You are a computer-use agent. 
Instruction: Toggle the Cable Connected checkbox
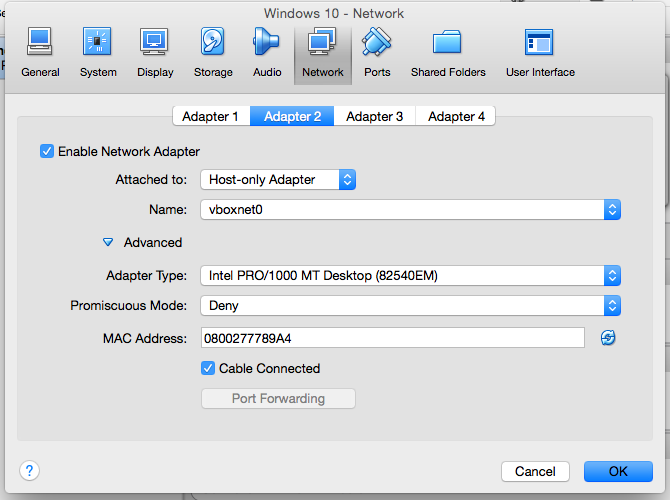208,368
